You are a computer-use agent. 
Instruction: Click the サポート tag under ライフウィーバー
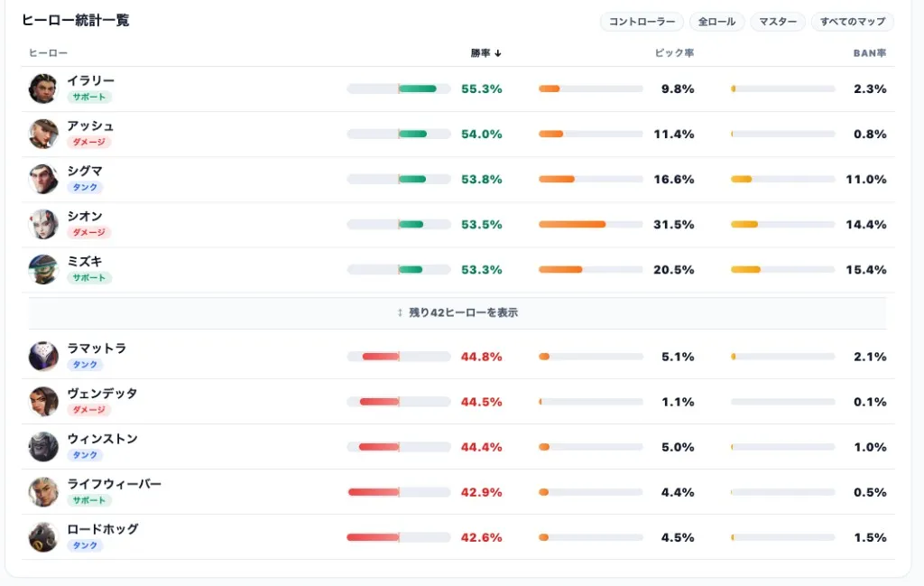click(x=89, y=500)
